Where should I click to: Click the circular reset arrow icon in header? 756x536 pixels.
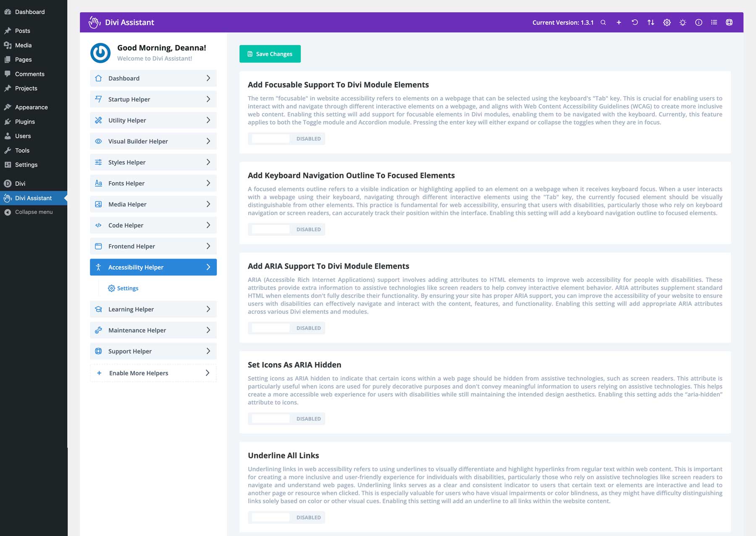point(635,23)
